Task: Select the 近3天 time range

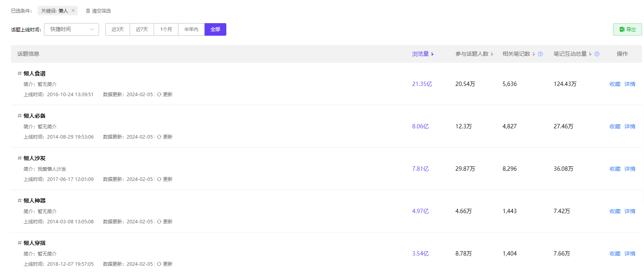Action: click(x=117, y=29)
